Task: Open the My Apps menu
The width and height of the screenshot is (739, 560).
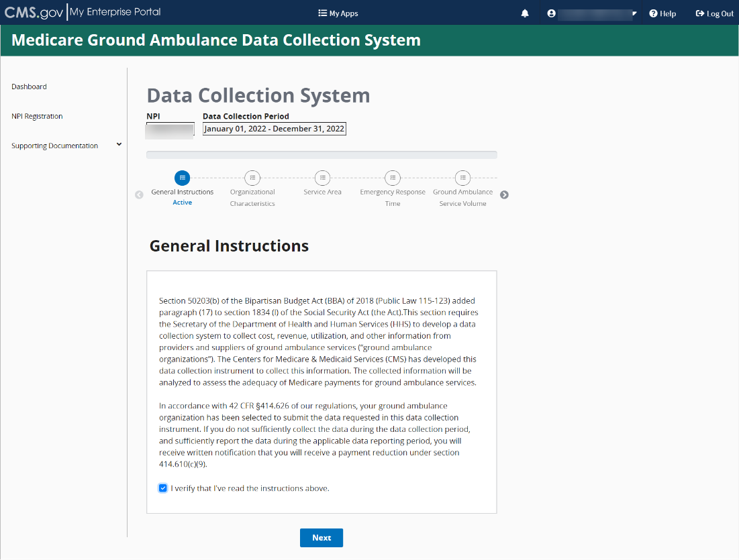Action: click(338, 13)
